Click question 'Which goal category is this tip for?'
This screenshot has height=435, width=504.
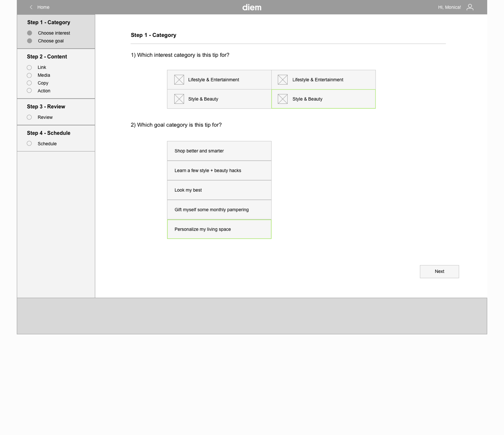(x=176, y=125)
